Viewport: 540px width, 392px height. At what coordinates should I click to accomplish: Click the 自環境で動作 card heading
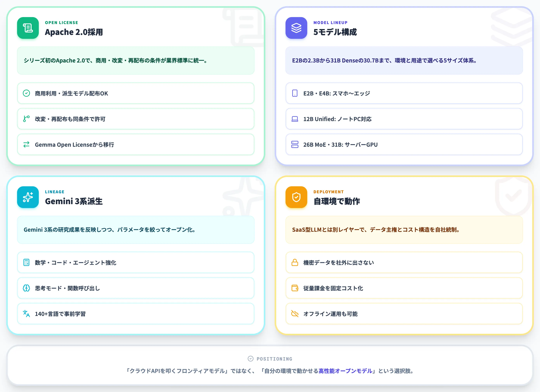(337, 201)
